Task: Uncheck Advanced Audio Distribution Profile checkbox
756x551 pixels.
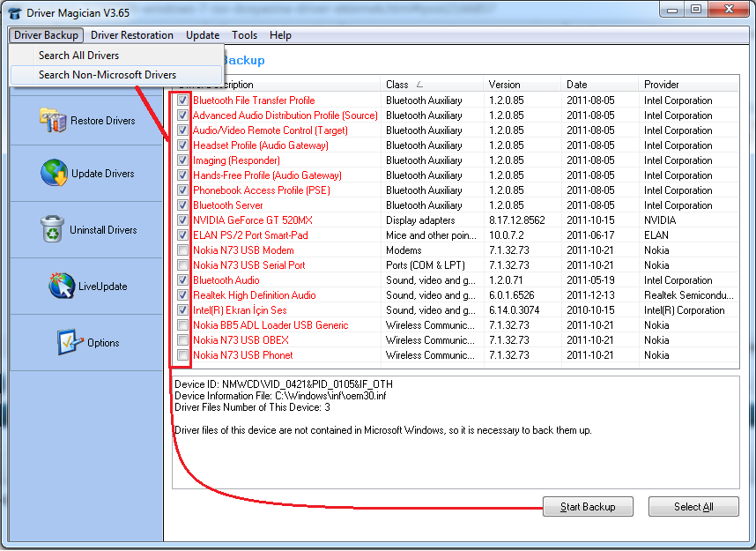Action: pos(182,115)
